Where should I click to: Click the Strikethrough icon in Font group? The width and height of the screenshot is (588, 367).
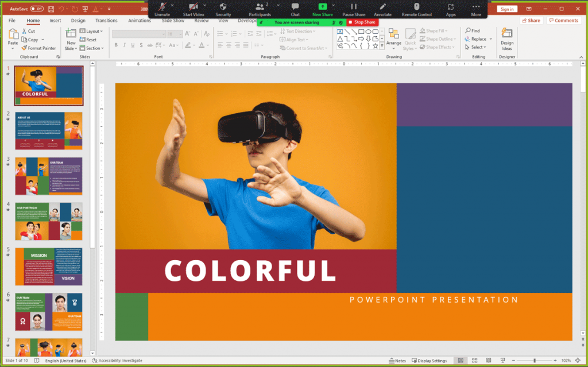point(150,45)
